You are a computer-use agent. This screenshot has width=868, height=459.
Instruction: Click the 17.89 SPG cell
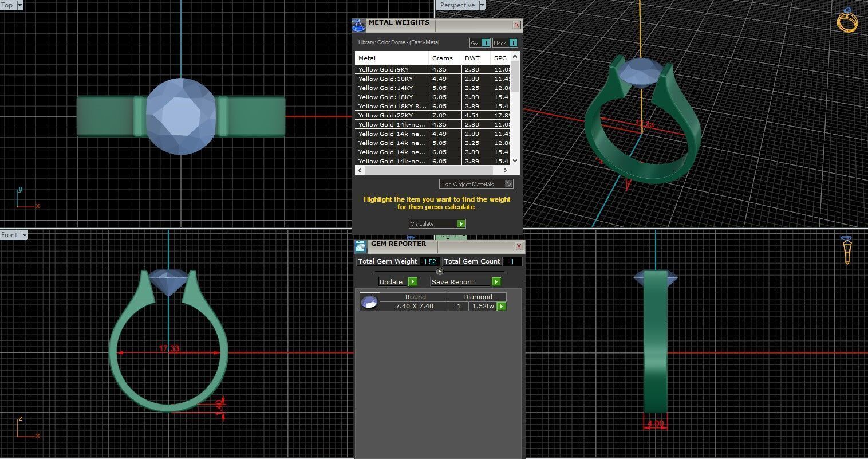click(x=501, y=115)
